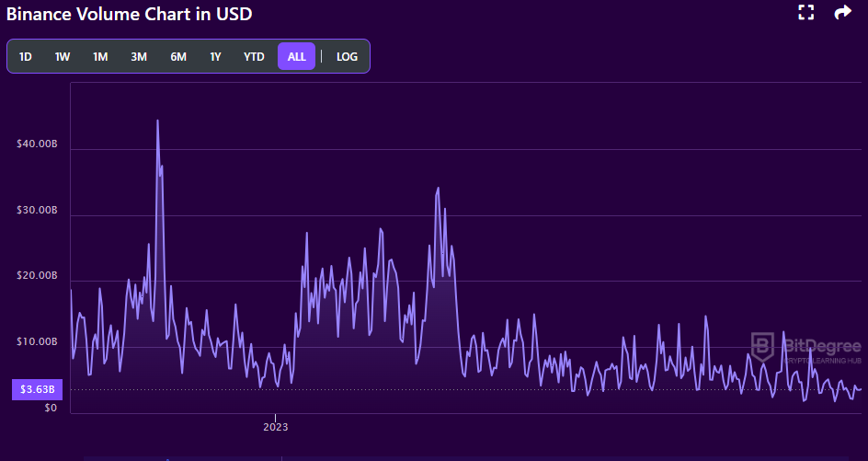Open the chart in fullscreen mode
The image size is (868, 461).
pyautogui.click(x=806, y=13)
